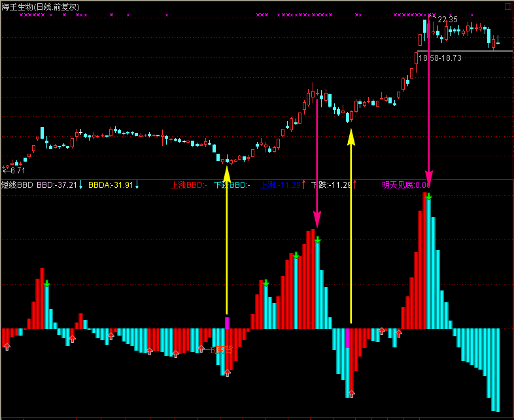This screenshot has height=420, width=514.
Task: Click the magenta 明天见底:0.00 label
Action: pos(406,185)
